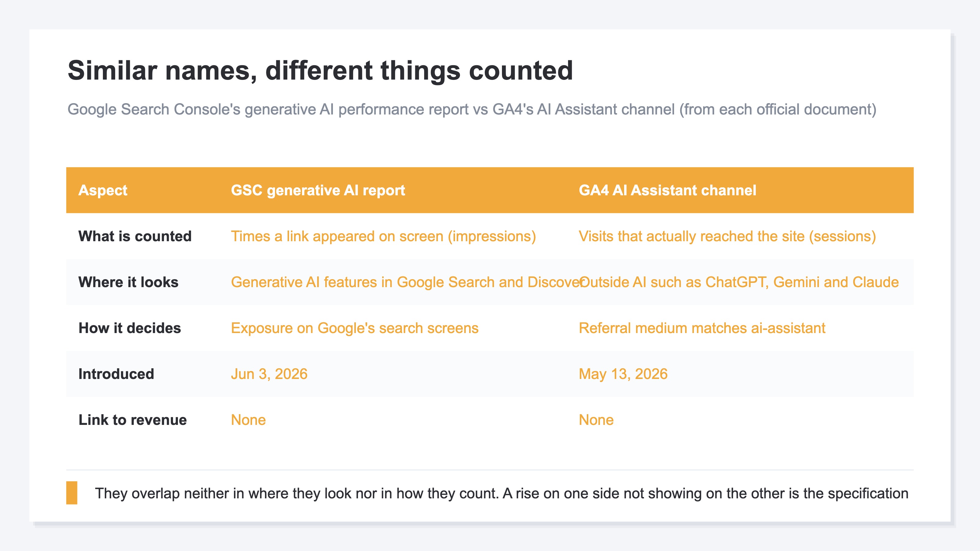The height and width of the screenshot is (551, 980).
Task: Click the footer note 'They overlap neither in where they look'
Action: [501, 493]
